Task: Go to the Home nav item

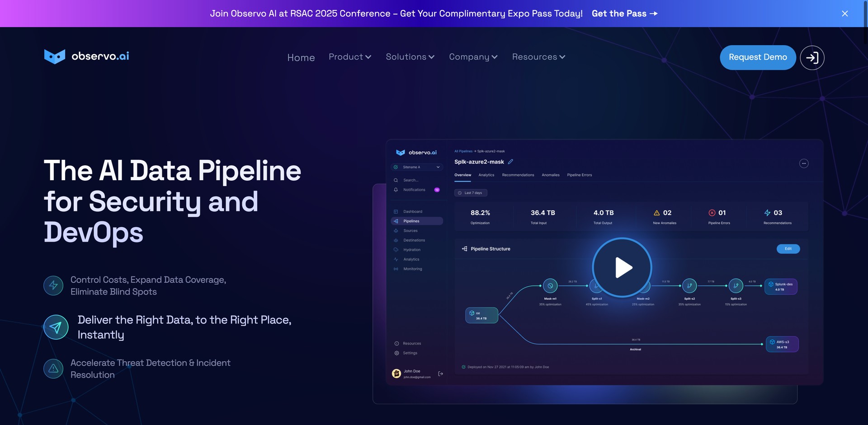Action: coord(301,58)
